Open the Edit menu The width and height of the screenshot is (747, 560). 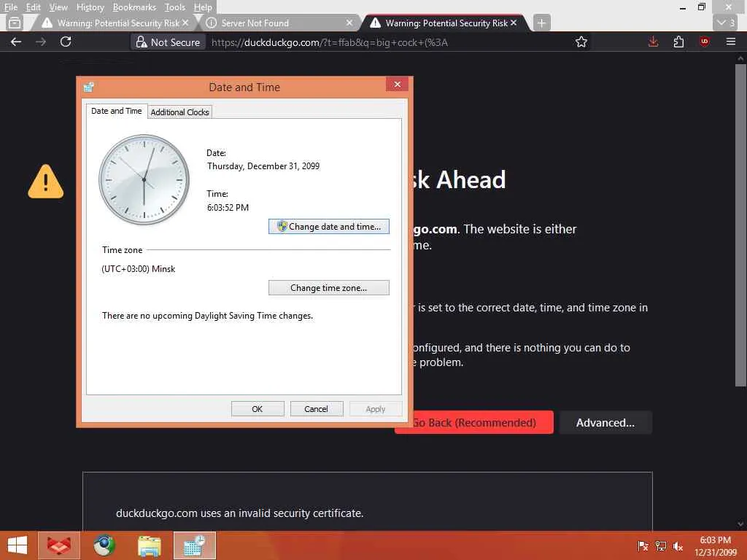pyautogui.click(x=33, y=7)
